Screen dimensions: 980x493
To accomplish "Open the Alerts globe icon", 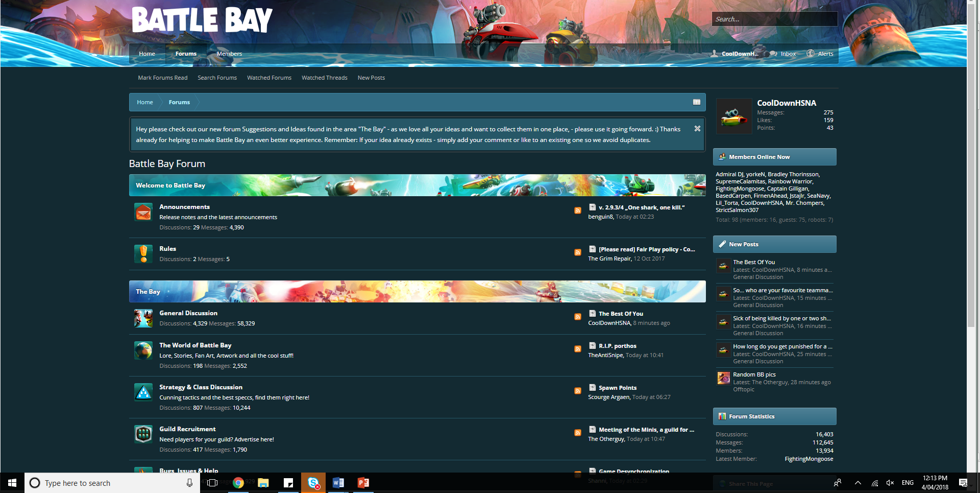I will (x=811, y=54).
